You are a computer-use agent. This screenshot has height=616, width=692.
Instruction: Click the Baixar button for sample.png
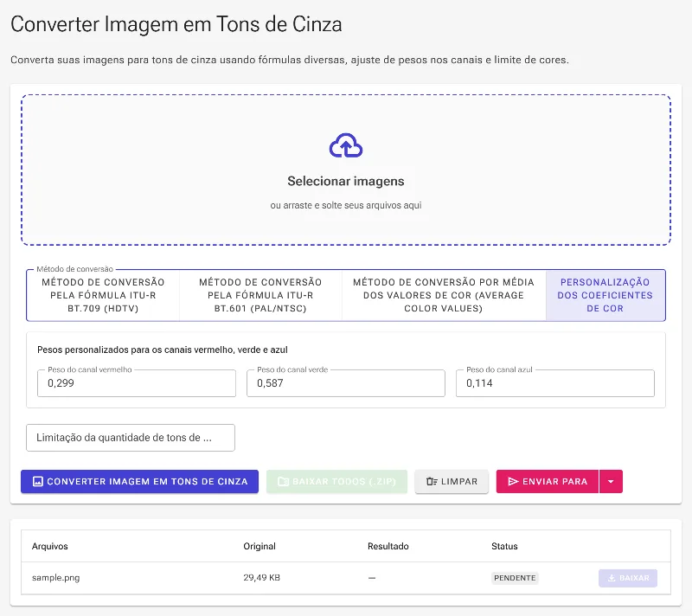click(628, 578)
